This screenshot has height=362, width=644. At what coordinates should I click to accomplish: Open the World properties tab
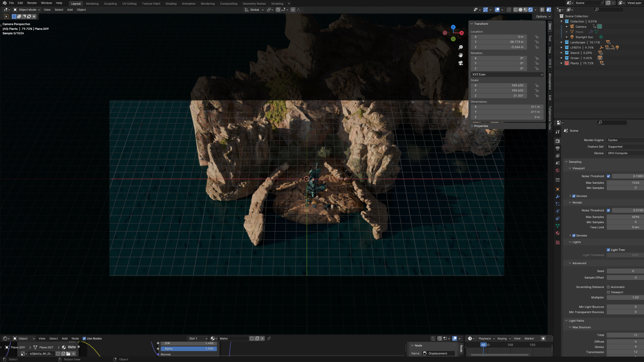557,171
